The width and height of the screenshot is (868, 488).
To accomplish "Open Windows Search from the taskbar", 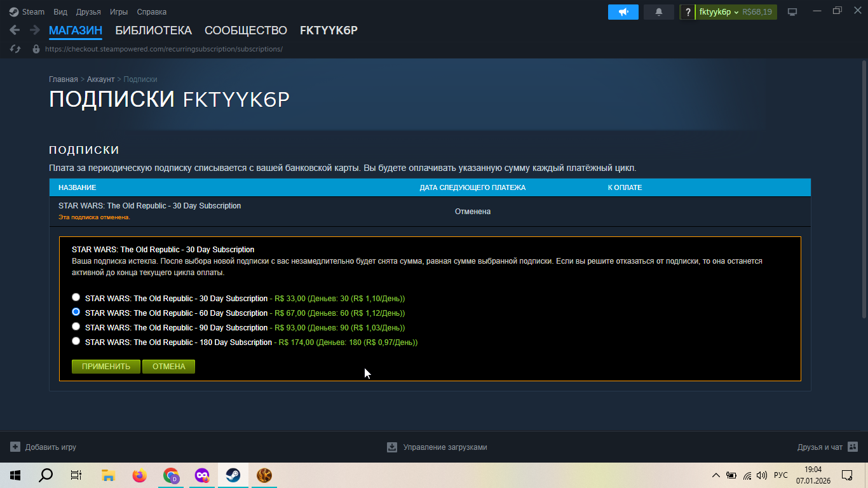I will tap(46, 475).
